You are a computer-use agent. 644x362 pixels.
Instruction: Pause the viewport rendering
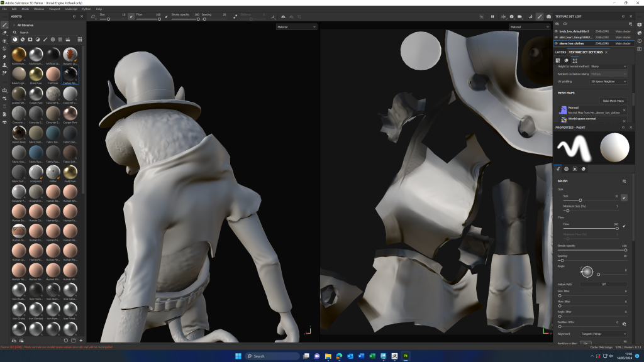(x=492, y=16)
